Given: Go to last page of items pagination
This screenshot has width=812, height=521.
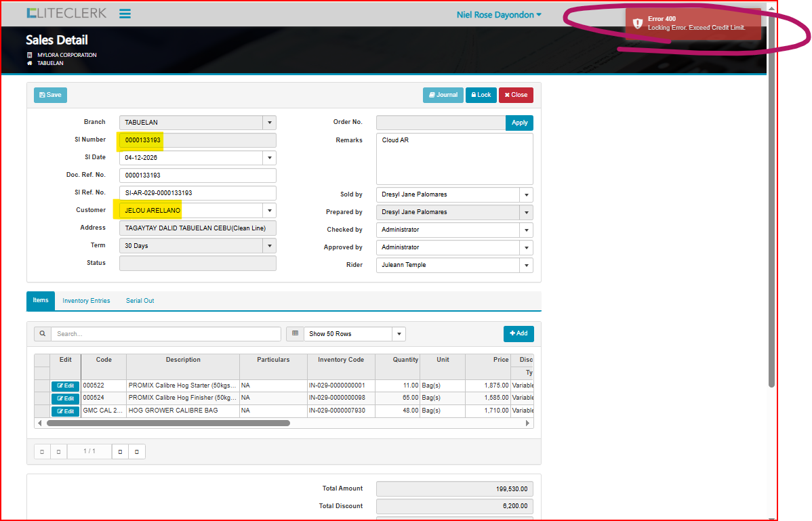Looking at the screenshot, I should point(137,452).
